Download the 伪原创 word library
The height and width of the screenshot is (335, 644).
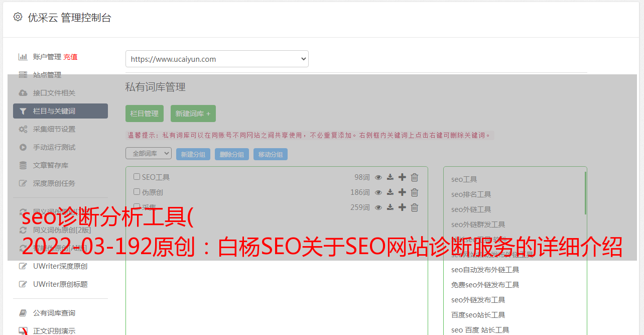tap(390, 192)
